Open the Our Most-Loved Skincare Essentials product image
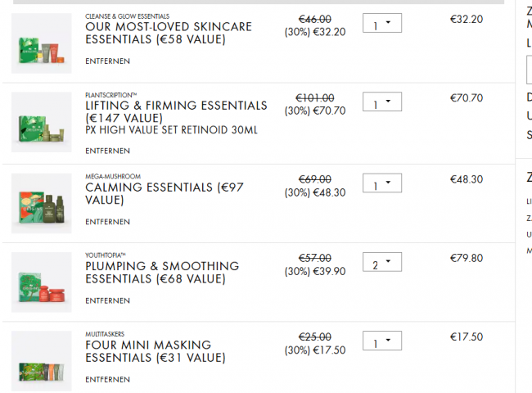Image resolution: width=532 pixels, height=393 pixels. tap(42, 43)
